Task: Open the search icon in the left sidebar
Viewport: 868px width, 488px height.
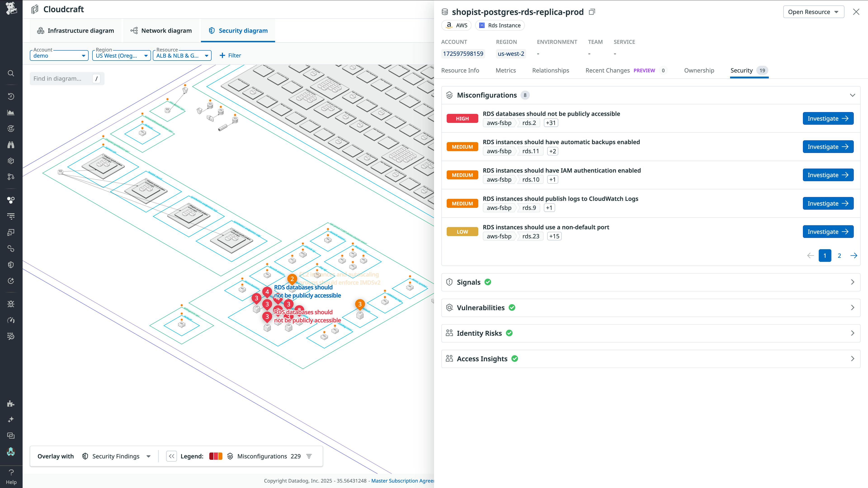Action: [x=11, y=73]
